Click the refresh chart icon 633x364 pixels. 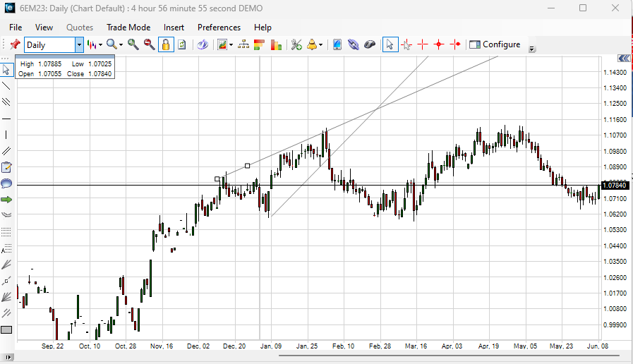coord(181,44)
